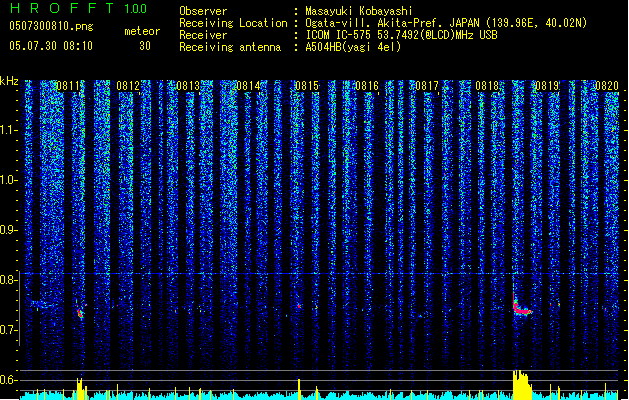
Task: Click the 1.0 kHz axis label
Action: tap(9, 180)
